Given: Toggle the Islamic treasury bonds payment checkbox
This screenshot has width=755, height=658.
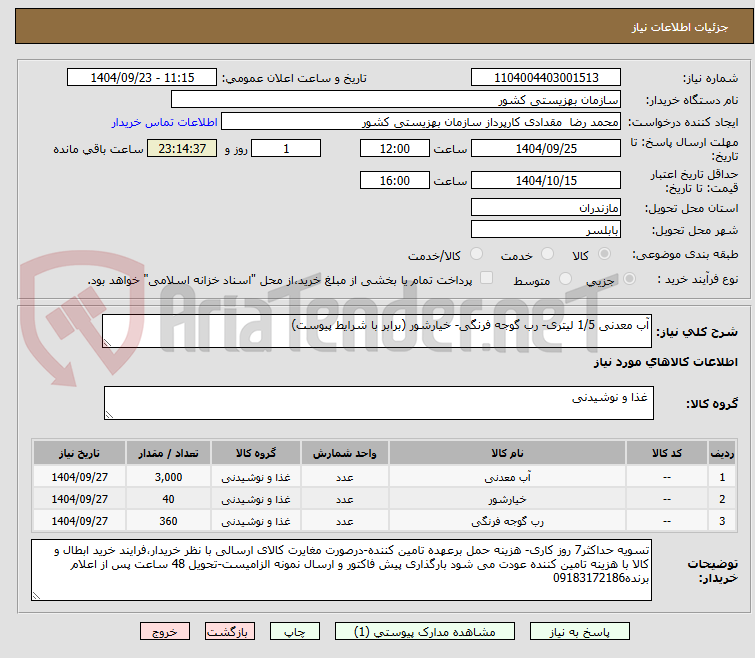Looking at the screenshot, I should [x=486, y=280].
